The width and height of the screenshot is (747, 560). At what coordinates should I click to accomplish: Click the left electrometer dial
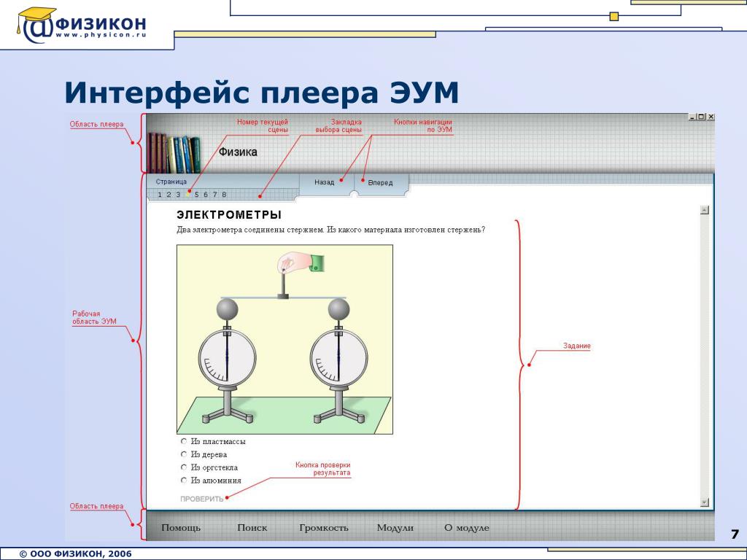pos(228,358)
